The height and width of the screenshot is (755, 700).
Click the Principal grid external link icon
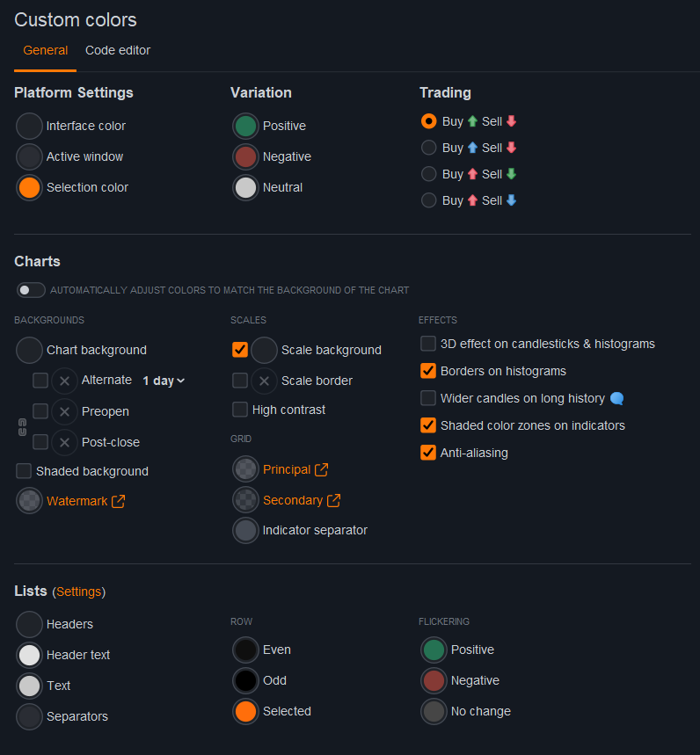(321, 470)
